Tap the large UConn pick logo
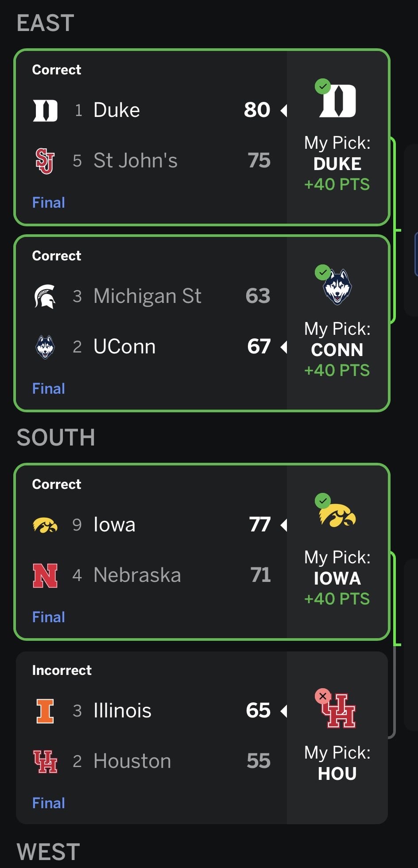The image size is (418, 868). [337, 287]
